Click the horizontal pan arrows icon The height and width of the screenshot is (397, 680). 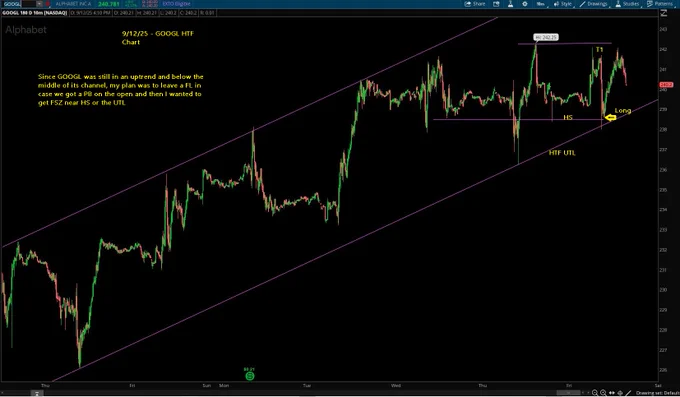click(x=612, y=393)
